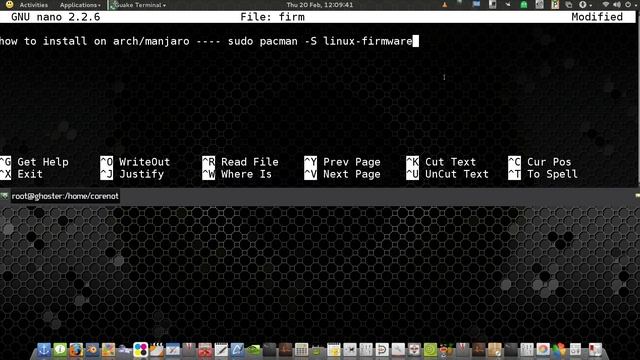Click the 'GNU nano 2.2.6' header text
Viewport: 640px width, 360px height.
(56, 17)
